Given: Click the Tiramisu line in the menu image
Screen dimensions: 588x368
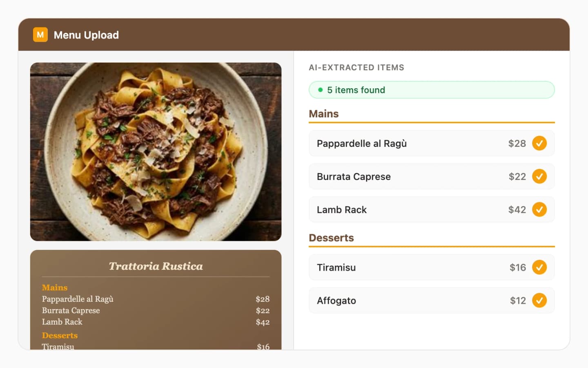Looking at the screenshot, I should 58,346.
